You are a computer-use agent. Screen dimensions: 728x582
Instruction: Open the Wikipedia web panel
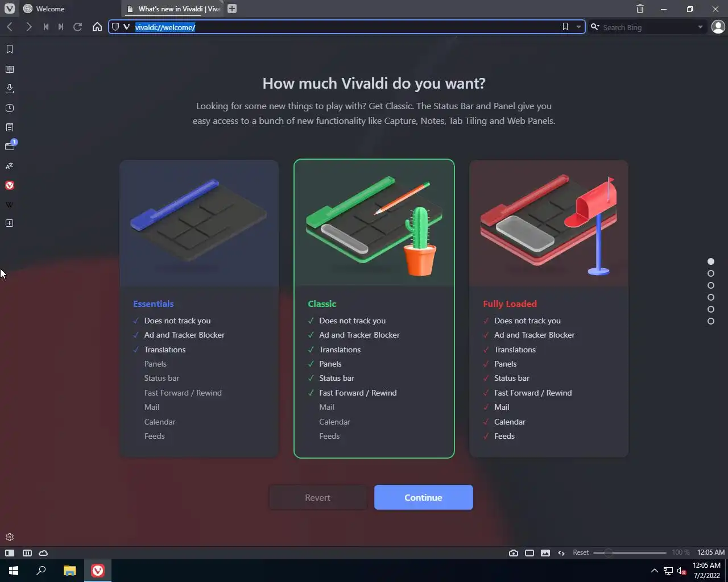click(x=10, y=205)
